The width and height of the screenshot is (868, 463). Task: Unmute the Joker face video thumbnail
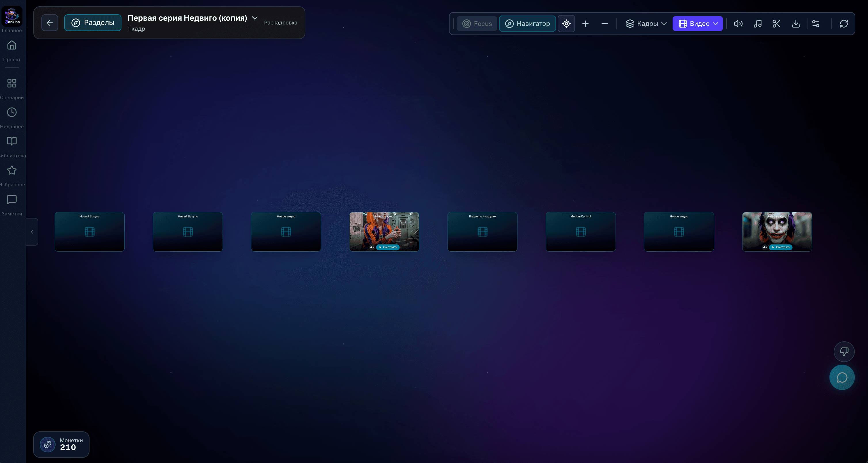tap(765, 247)
